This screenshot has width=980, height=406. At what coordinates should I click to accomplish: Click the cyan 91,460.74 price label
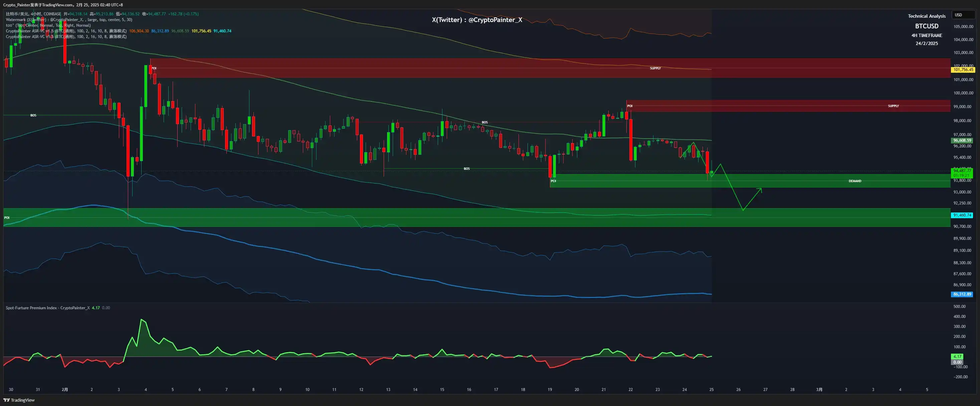962,215
